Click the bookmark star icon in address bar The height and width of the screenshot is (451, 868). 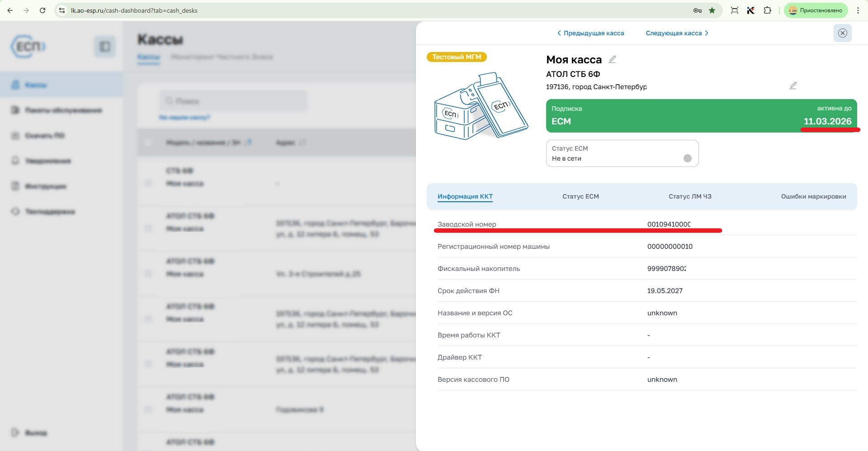point(712,10)
